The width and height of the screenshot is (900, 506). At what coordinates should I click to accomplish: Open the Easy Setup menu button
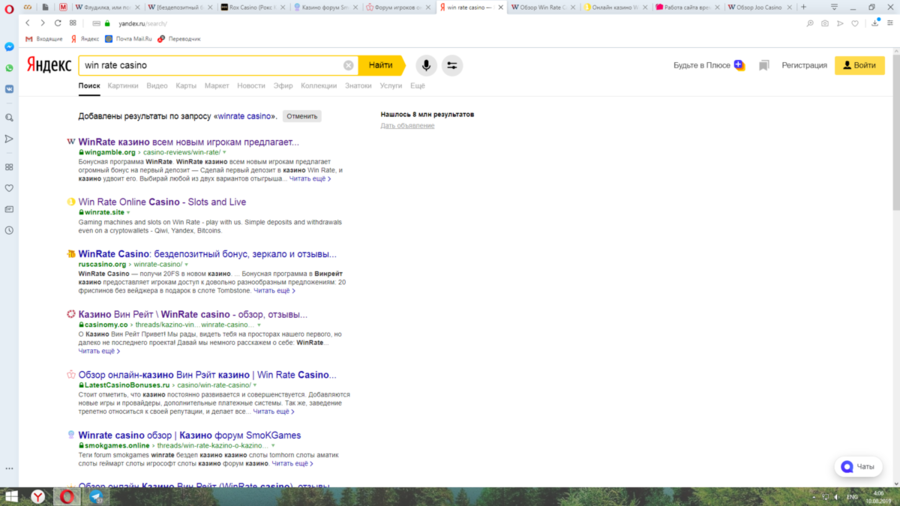(890, 24)
